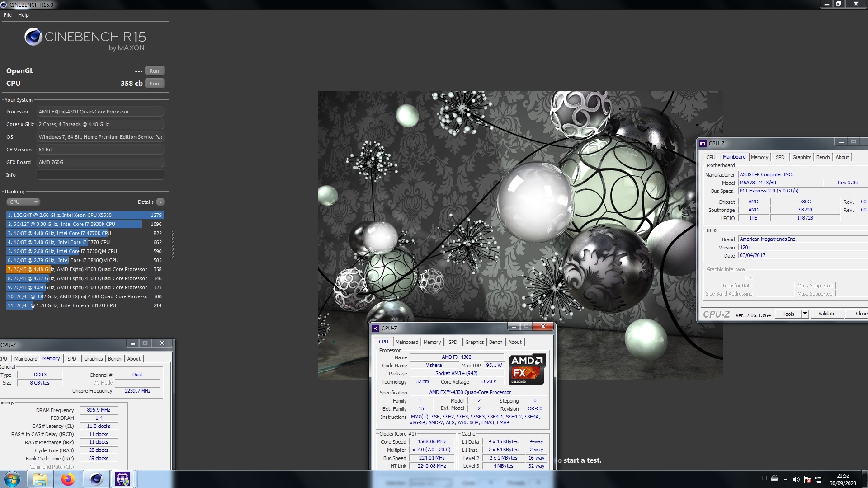The height and width of the screenshot is (488, 868).
Task: Run the CPU benchmark
Action: [154, 84]
